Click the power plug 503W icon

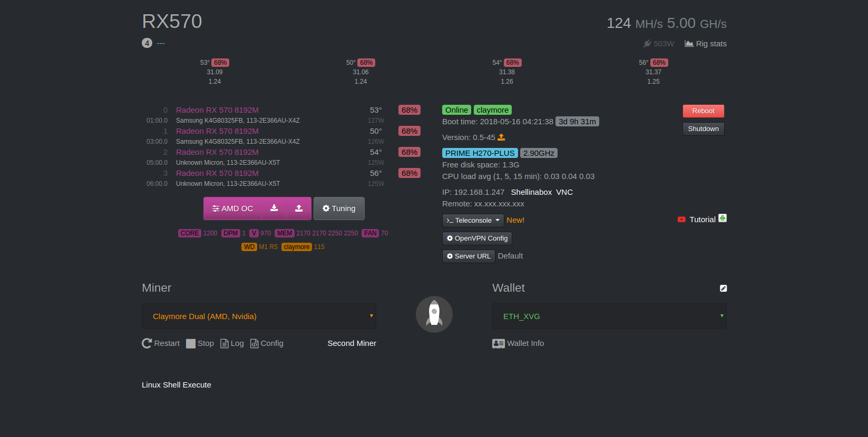point(647,44)
